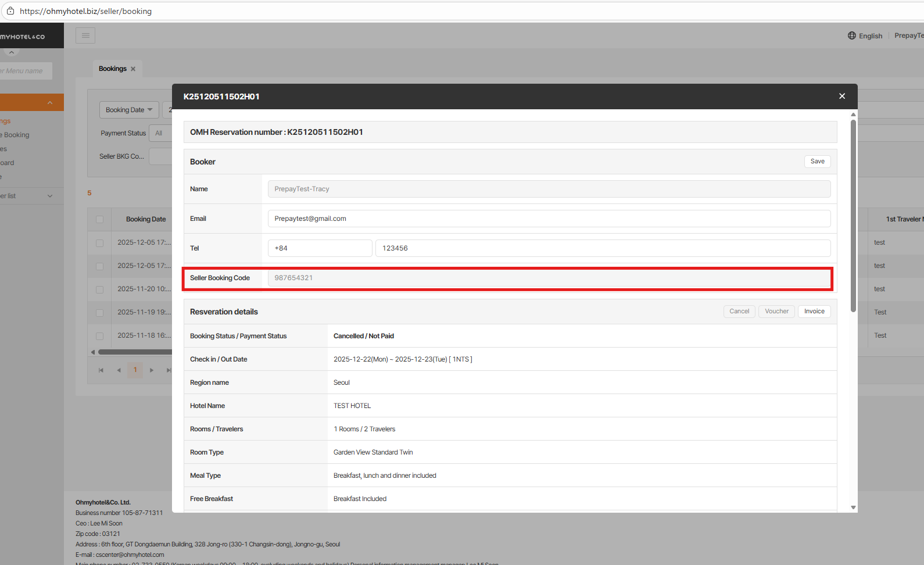Open the Invoice for this reservation
Viewport: 924px width, 565px height.
pos(814,312)
